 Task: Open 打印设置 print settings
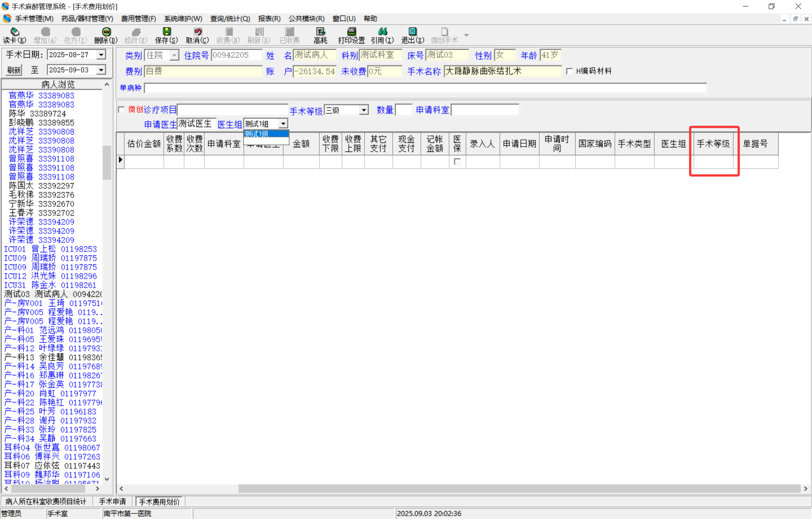click(x=351, y=32)
